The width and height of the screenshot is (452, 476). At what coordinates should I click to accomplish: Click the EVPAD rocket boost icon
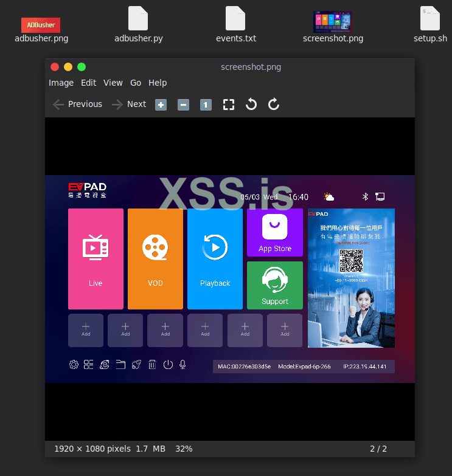tap(136, 364)
